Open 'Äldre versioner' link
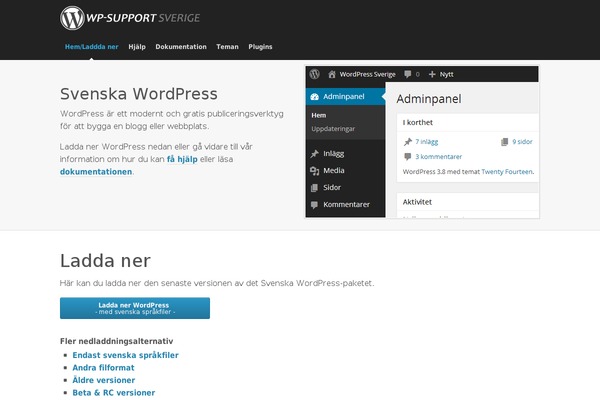600x400 pixels. [x=104, y=380]
